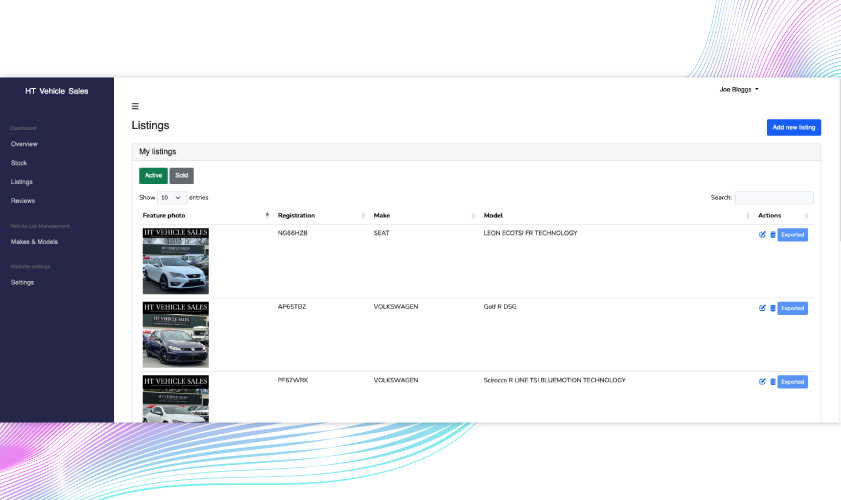Viewport: 841px width, 500px height.
Task: Open the Show entries count dropdown
Action: [172, 197]
